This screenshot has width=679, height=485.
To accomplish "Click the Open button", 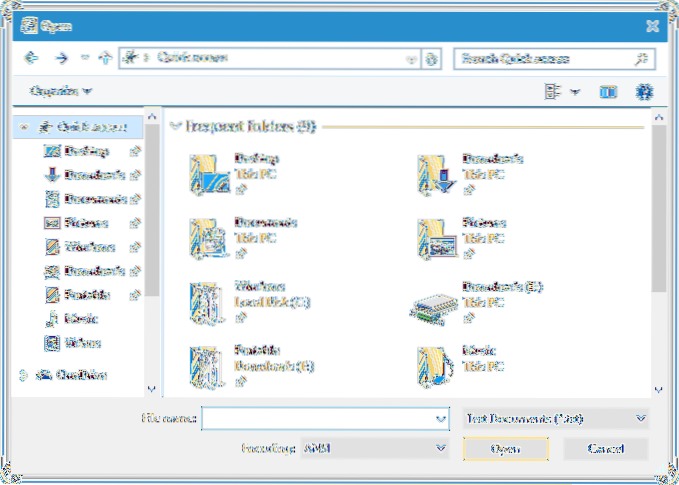I will 506,449.
